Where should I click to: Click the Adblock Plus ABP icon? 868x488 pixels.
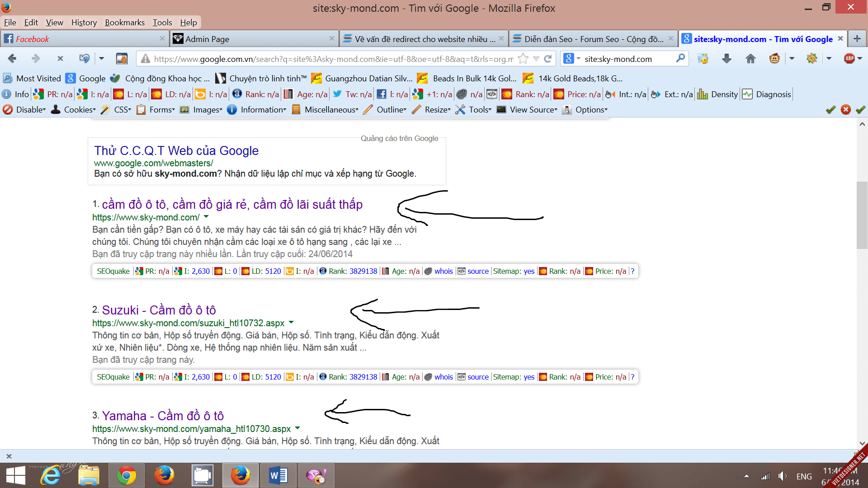[x=849, y=58]
